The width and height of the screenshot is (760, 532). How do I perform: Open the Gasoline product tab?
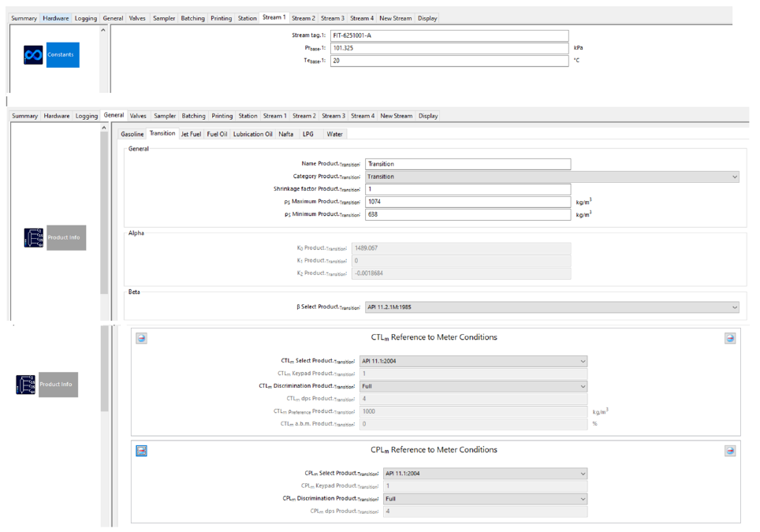[132, 134]
